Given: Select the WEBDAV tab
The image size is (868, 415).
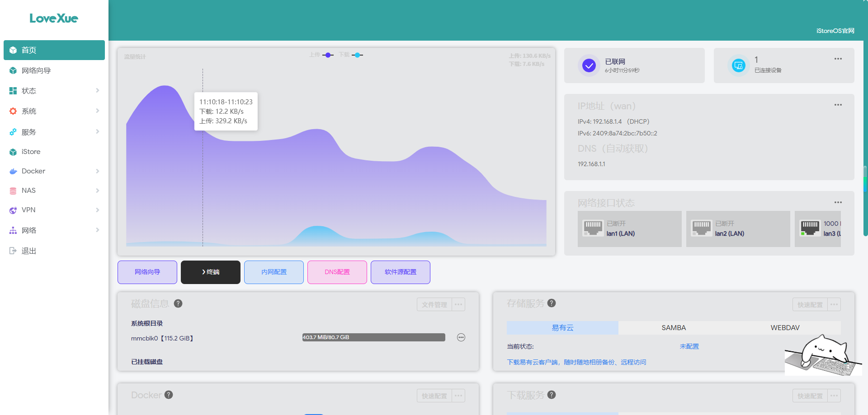Looking at the screenshot, I should pyautogui.click(x=785, y=328).
